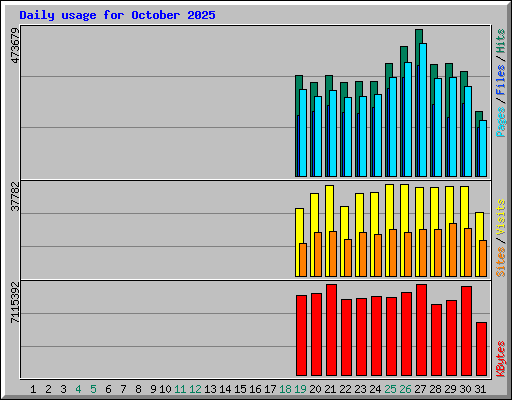Click the red KBytes bar for day 31
Screen dimensions: 512x400
[481, 349]
